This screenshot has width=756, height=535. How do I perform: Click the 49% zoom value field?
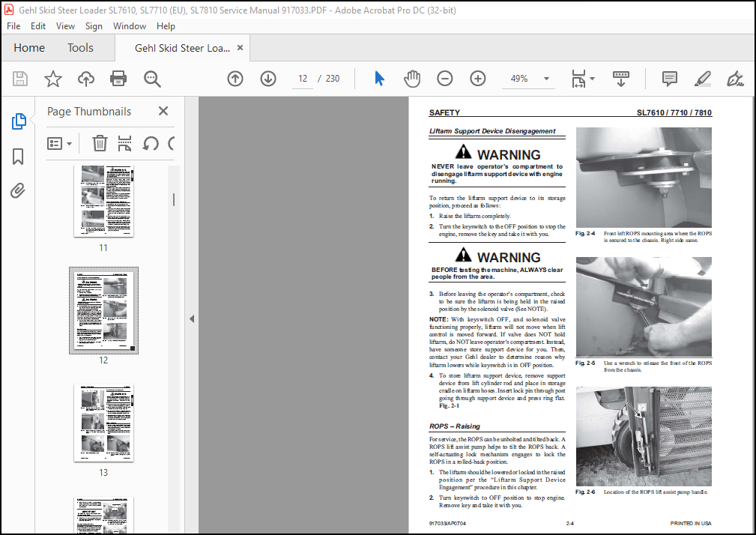click(x=518, y=79)
